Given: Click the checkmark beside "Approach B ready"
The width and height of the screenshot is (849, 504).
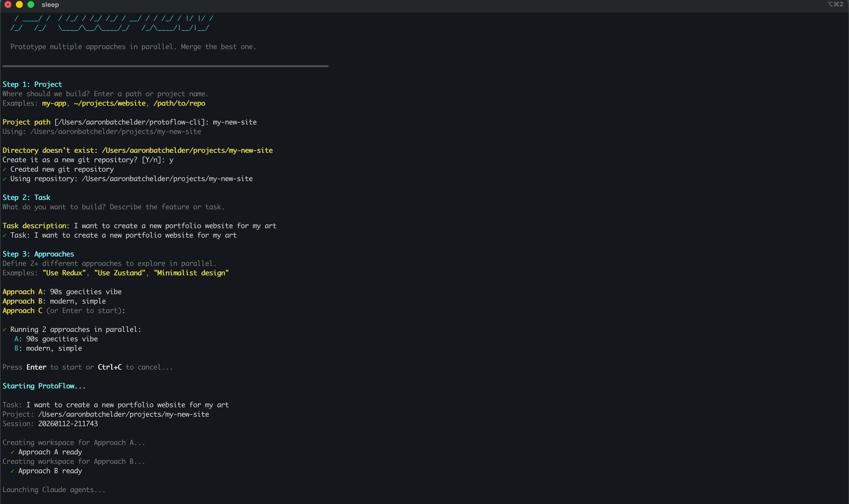Looking at the screenshot, I should (x=12, y=471).
